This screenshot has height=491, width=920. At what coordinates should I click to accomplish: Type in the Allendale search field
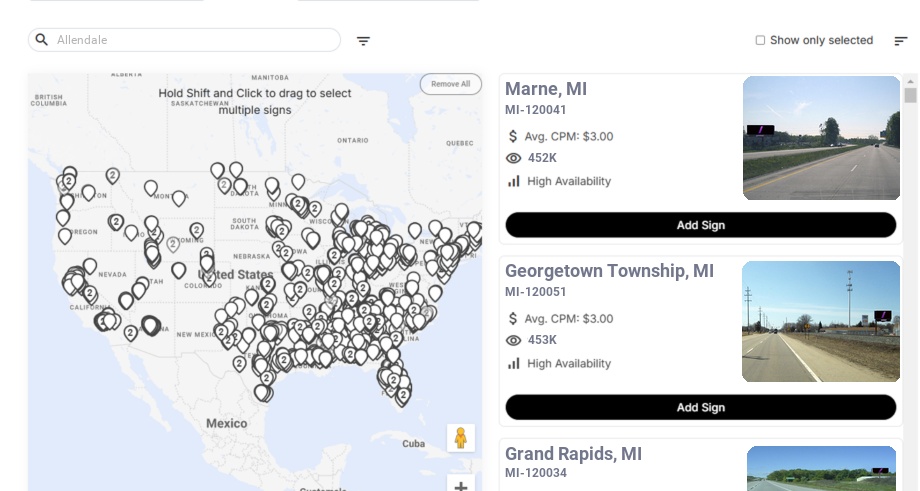tap(195, 40)
